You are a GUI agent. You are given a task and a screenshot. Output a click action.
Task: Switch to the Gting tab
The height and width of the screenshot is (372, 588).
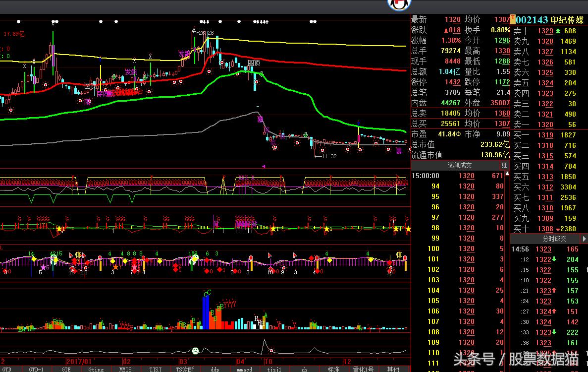96,370
